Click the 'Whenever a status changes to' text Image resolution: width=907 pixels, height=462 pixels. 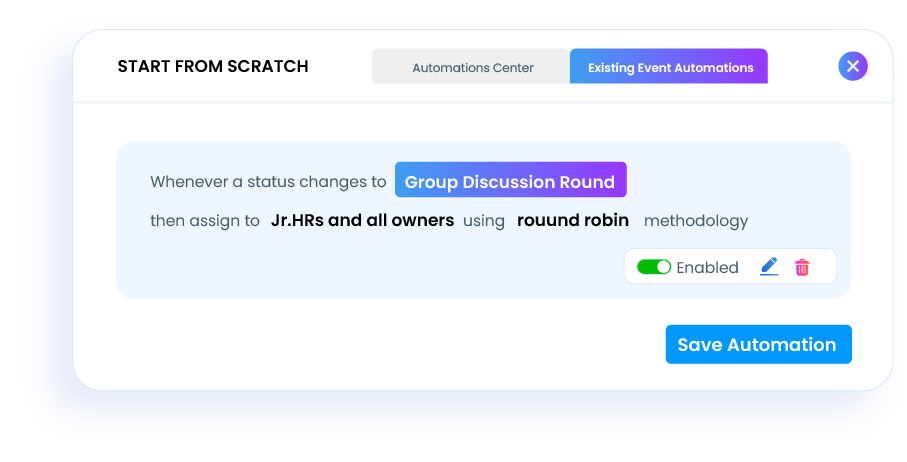coord(268,182)
